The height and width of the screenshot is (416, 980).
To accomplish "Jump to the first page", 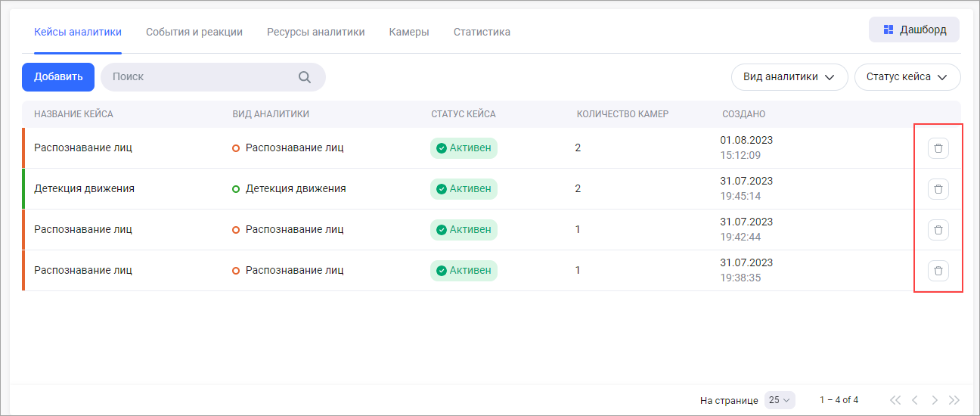I will (895, 400).
